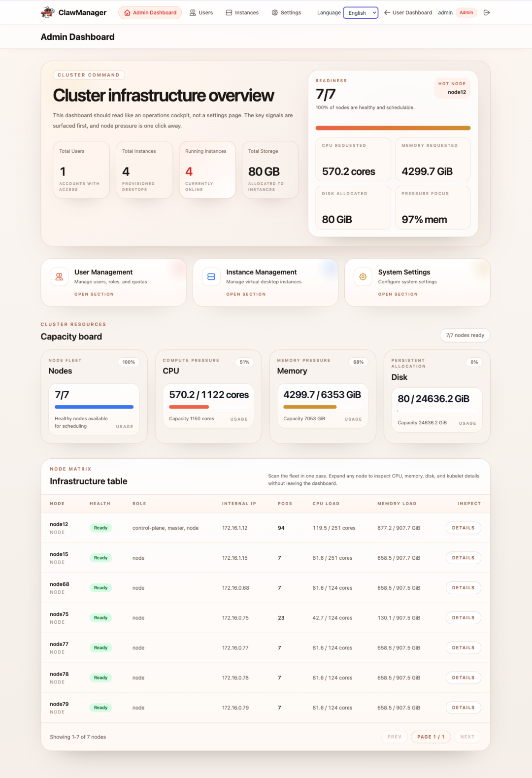Click the 68% memory pressure badge
Image resolution: width=532 pixels, height=778 pixels.
tap(359, 362)
